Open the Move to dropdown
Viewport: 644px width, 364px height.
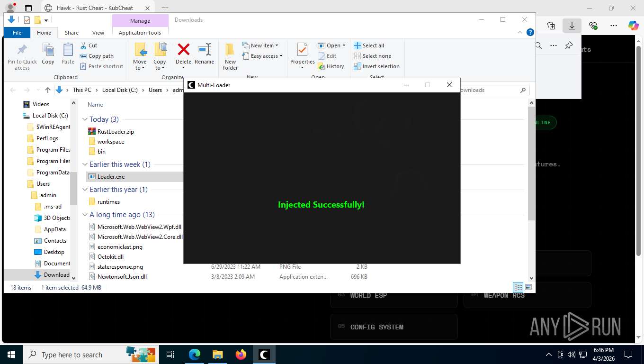tap(140, 56)
